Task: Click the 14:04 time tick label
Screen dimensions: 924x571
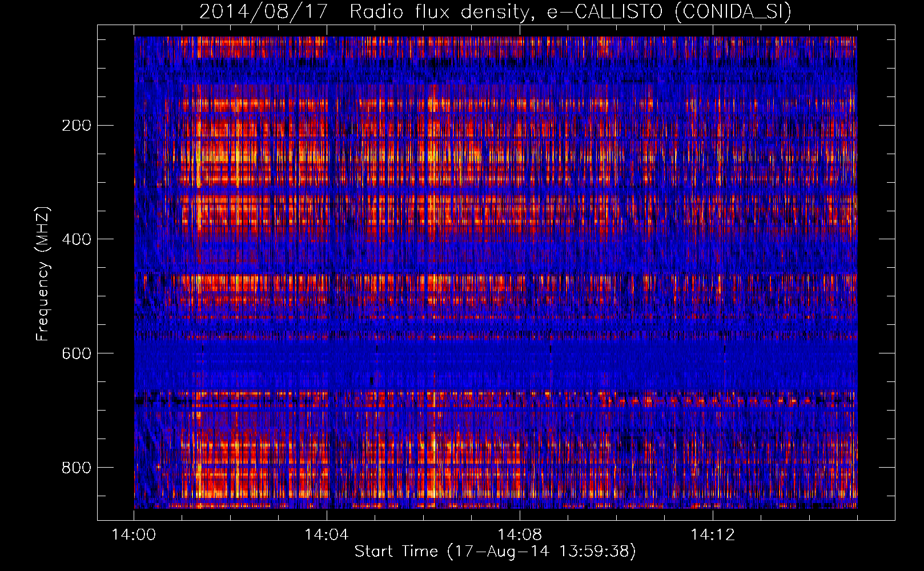Action: pyautogui.click(x=327, y=534)
